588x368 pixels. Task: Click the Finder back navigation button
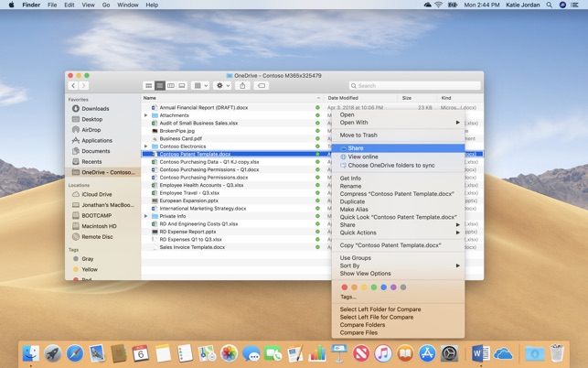coord(72,86)
